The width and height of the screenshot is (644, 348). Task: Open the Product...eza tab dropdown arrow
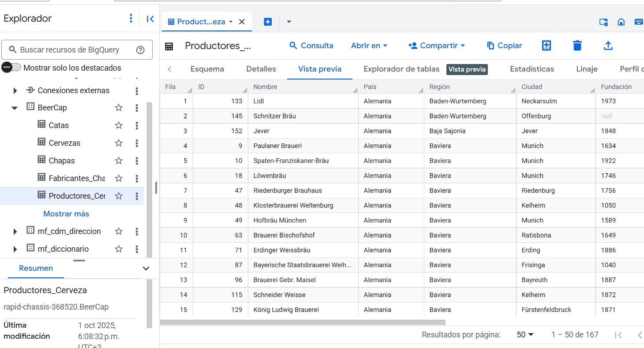(231, 22)
